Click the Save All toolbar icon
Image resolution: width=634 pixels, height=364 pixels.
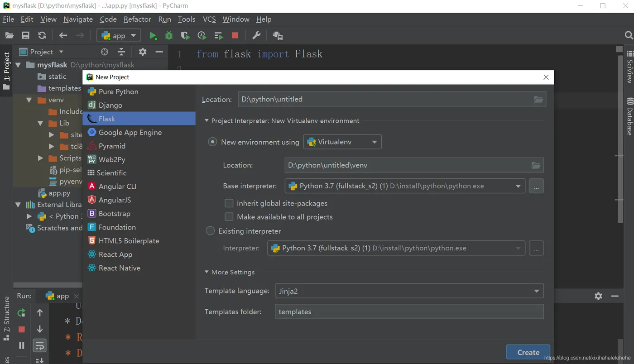coord(25,35)
